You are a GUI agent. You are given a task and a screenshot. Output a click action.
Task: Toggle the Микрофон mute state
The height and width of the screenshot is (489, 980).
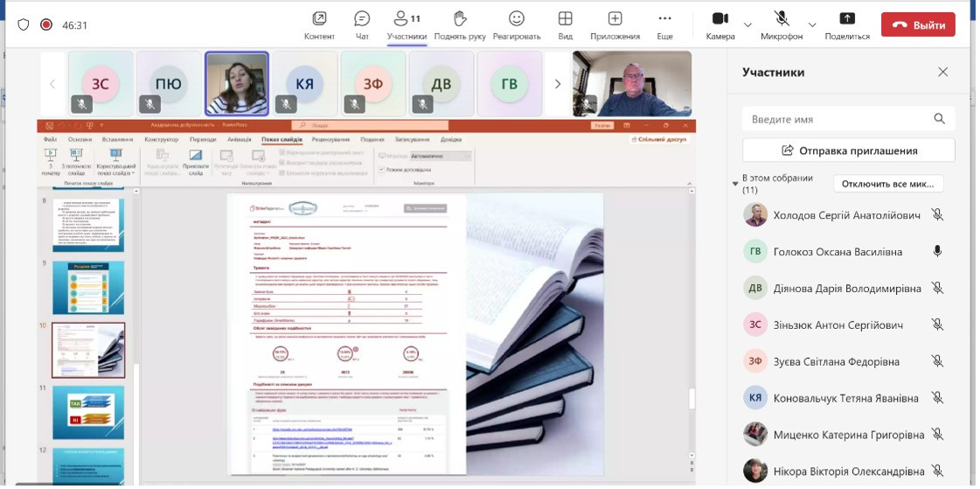782,25
